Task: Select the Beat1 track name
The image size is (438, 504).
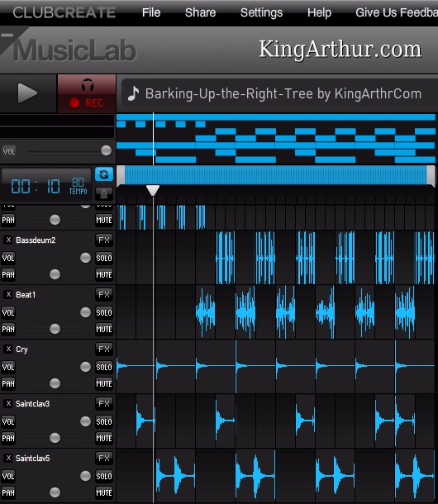Action: [x=26, y=295]
